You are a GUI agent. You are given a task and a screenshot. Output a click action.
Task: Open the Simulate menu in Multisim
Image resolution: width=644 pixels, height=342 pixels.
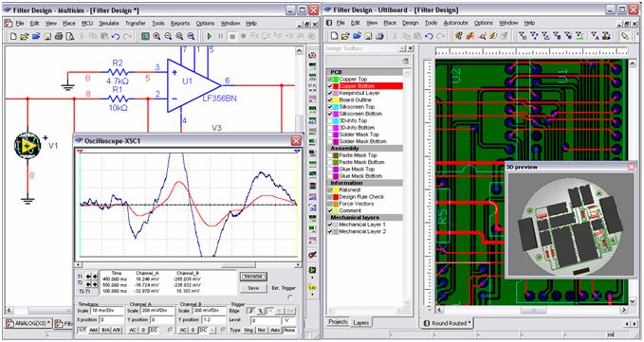point(109,24)
